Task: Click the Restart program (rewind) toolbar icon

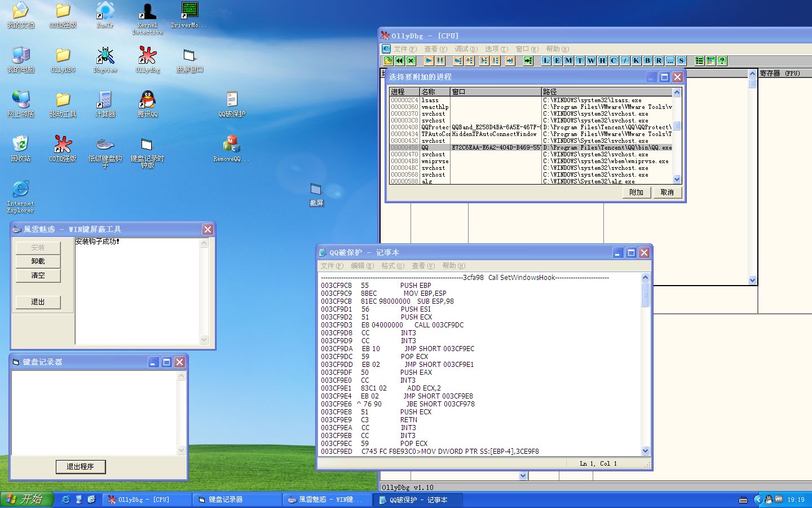Action: pos(399,60)
